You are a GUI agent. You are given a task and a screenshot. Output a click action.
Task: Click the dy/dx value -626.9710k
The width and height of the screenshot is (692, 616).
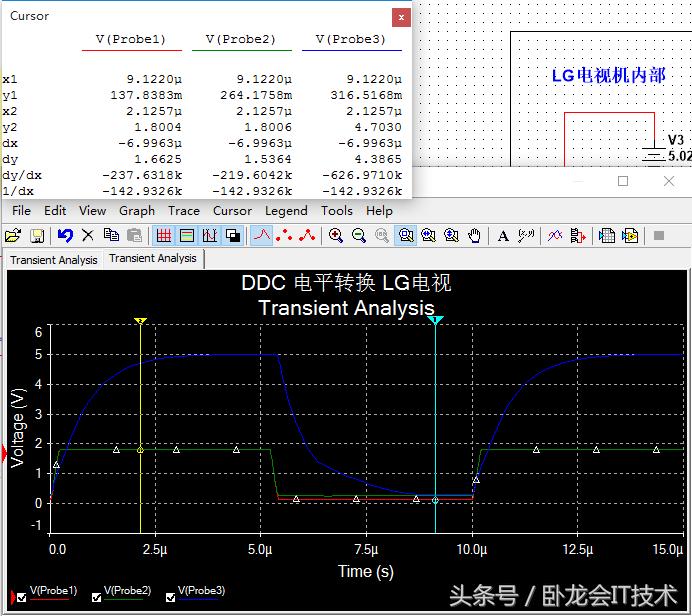point(362,175)
